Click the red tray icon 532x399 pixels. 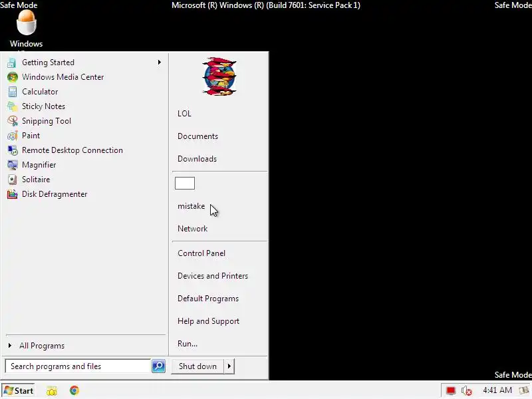(451, 391)
